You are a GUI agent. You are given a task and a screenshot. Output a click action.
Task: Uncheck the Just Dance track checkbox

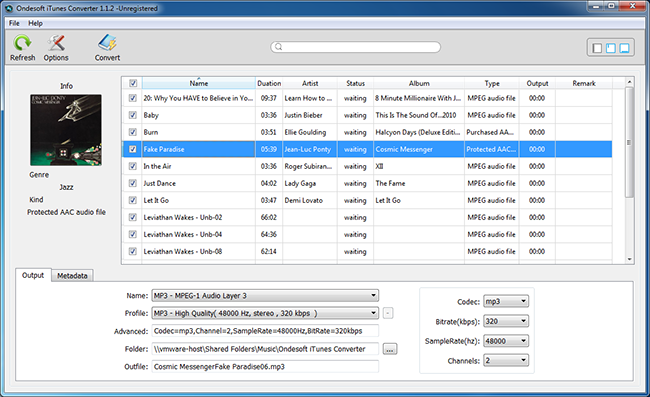pos(133,183)
